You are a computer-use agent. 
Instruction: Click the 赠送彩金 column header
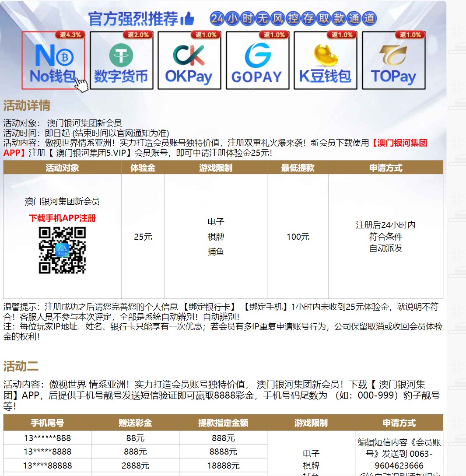click(x=135, y=423)
